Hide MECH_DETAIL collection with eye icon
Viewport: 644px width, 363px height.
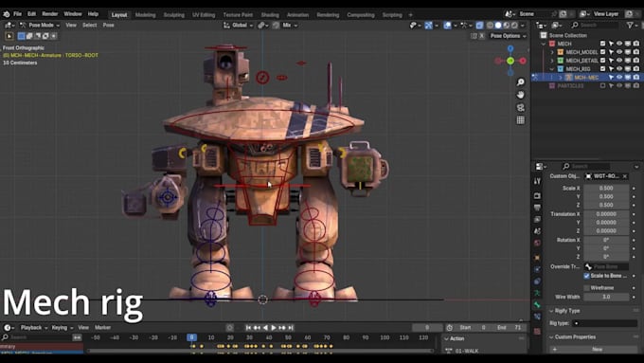click(619, 61)
